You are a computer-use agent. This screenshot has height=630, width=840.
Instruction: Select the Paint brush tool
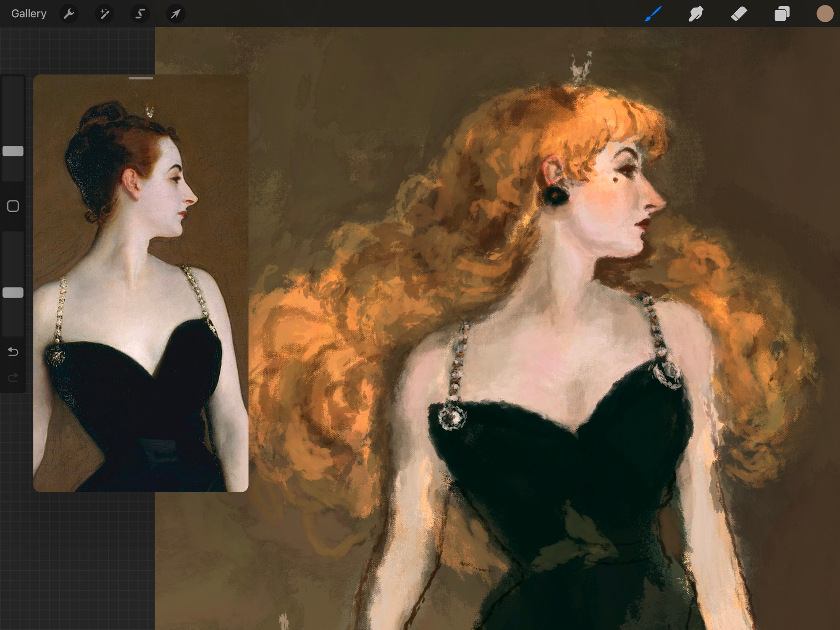click(653, 14)
